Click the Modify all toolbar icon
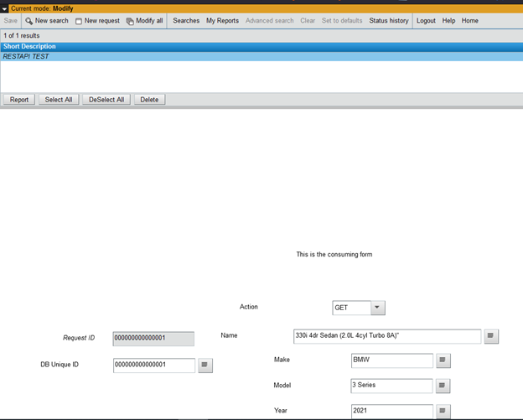523x420 pixels. (130, 21)
